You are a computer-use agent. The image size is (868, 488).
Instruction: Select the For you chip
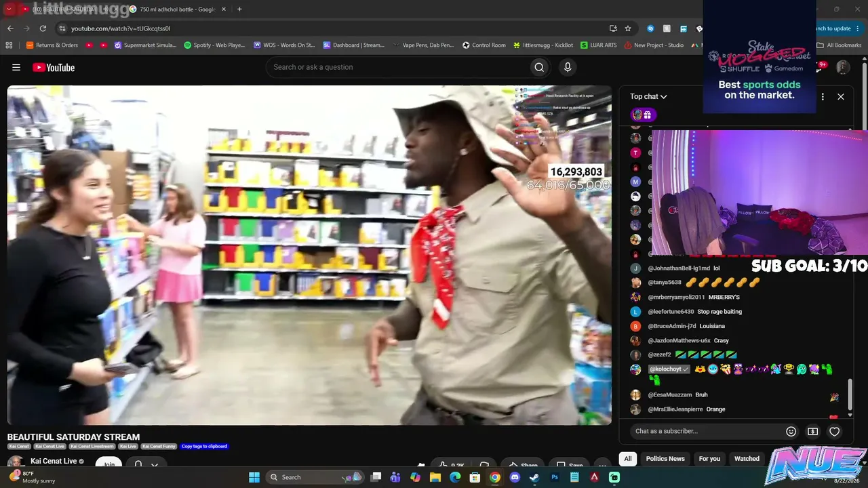(x=709, y=459)
